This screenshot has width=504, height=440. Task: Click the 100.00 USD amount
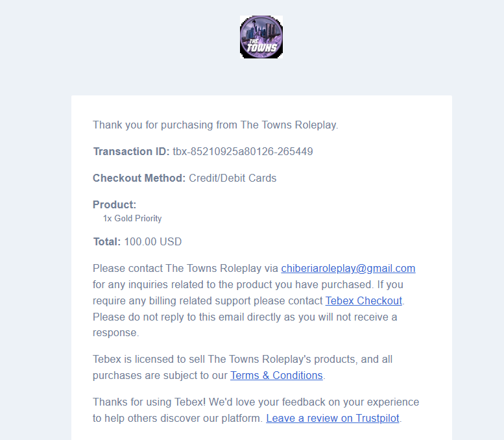click(153, 241)
